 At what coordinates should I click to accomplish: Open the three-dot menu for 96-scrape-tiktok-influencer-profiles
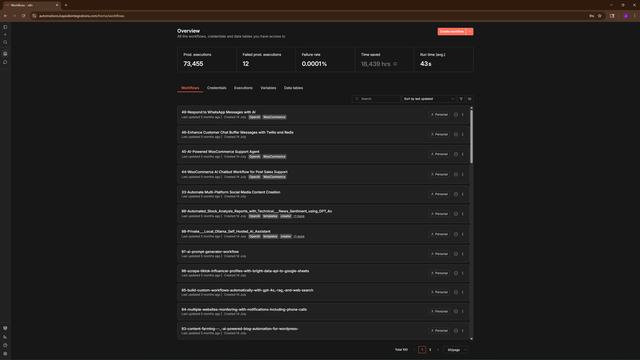[462, 273]
